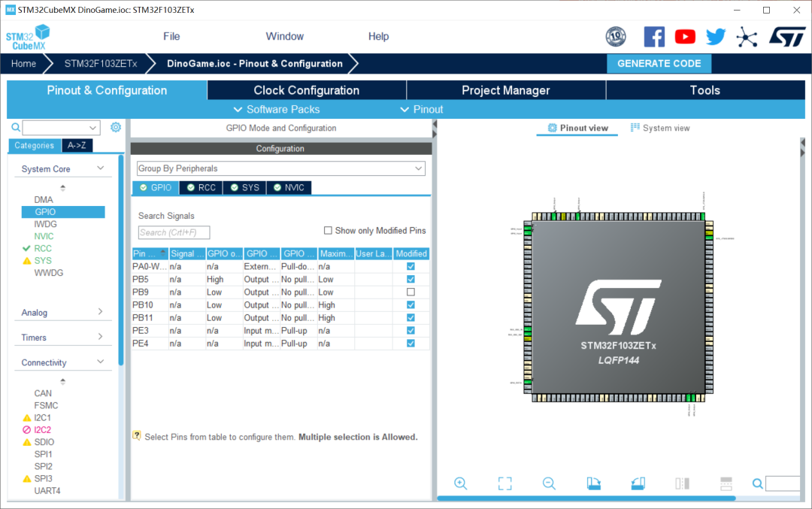Open the Facebook icon link

tap(654, 37)
